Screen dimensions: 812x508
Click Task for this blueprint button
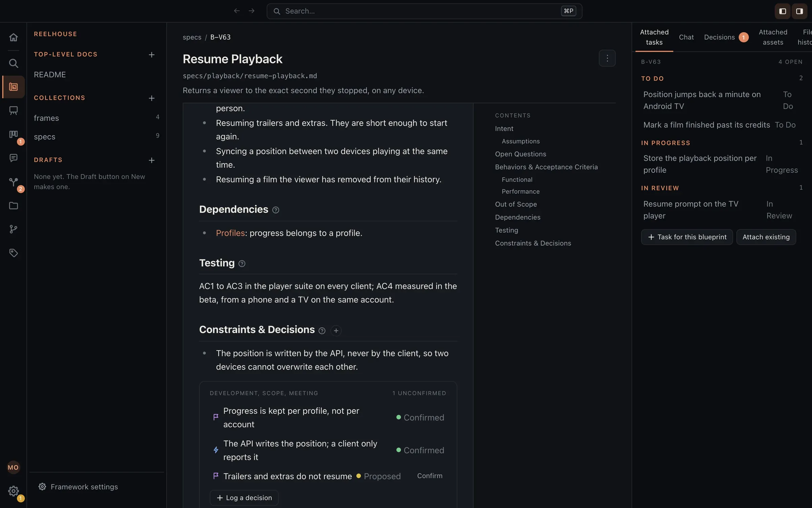(x=687, y=237)
